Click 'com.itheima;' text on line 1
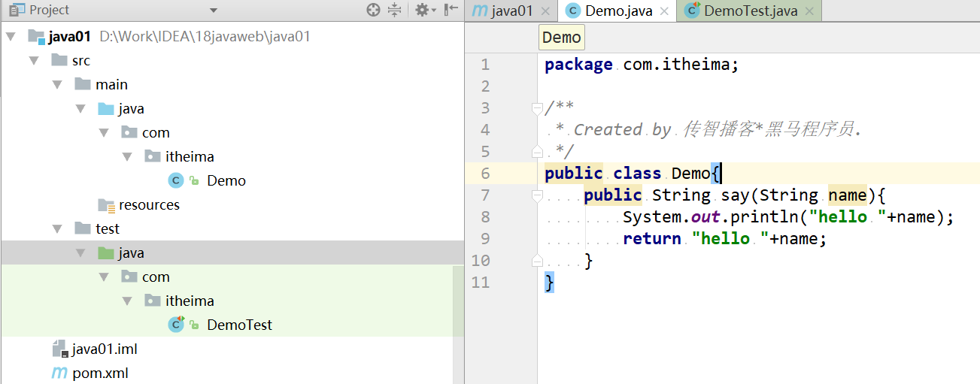980x384 pixels. click(681, 65)
